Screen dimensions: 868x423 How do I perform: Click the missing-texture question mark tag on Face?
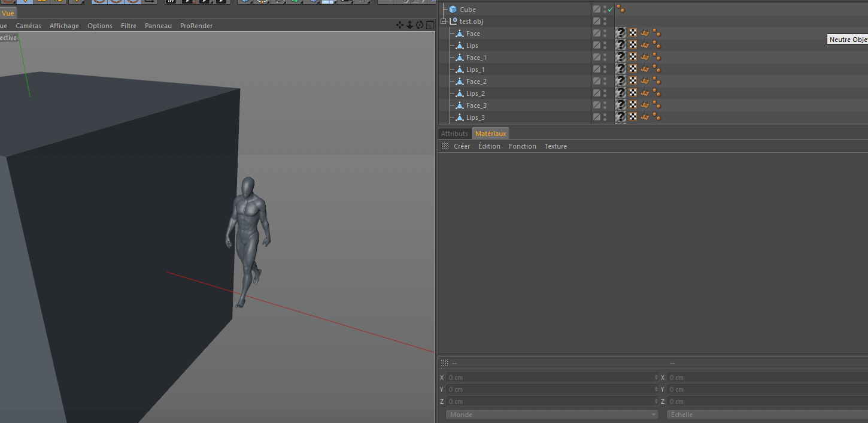pos(621,33)
